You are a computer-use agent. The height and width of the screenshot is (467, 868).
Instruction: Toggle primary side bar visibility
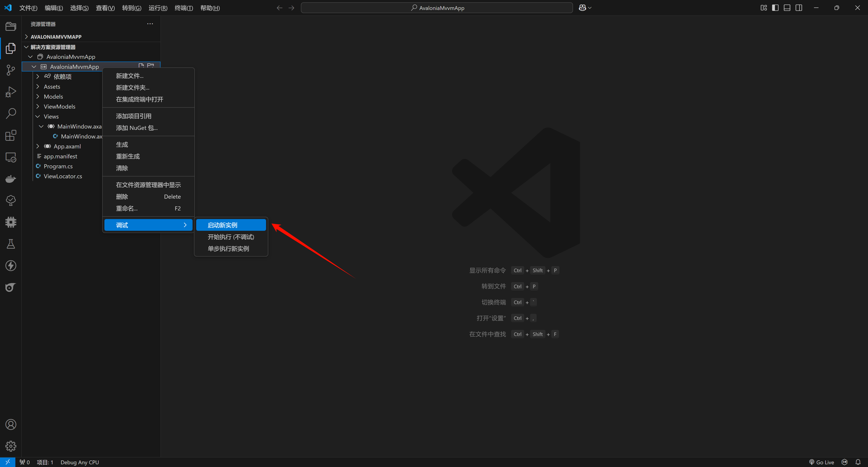pos(775,8)
